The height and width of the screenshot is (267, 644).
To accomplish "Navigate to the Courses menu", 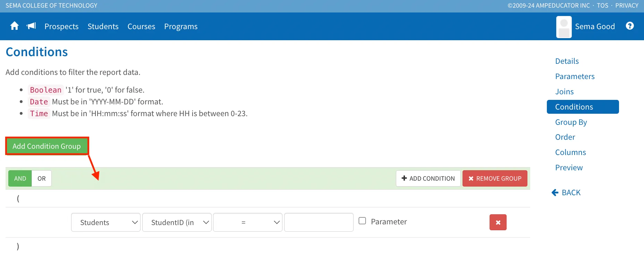I will [141, 27].
